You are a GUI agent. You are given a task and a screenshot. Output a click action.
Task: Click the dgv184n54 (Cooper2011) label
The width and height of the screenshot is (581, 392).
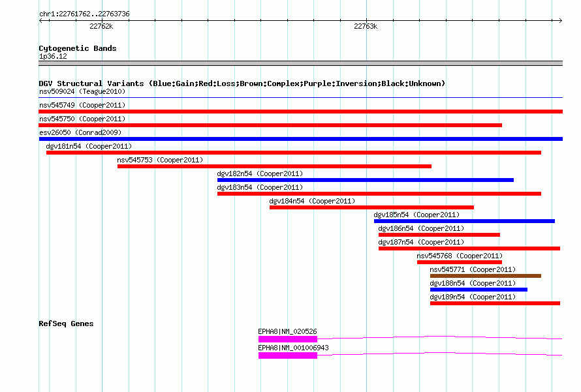point(312,201)
